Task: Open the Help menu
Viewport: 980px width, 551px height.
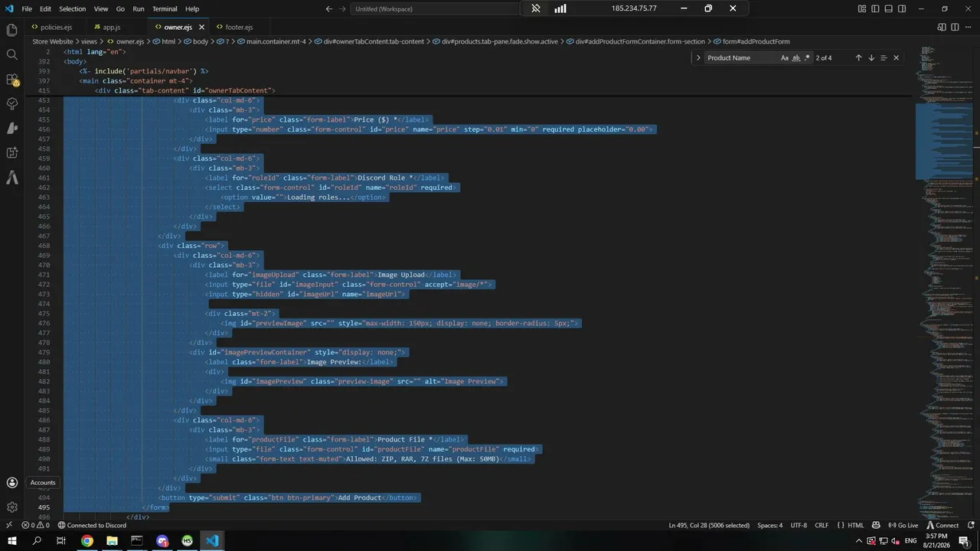Action: 192,9
